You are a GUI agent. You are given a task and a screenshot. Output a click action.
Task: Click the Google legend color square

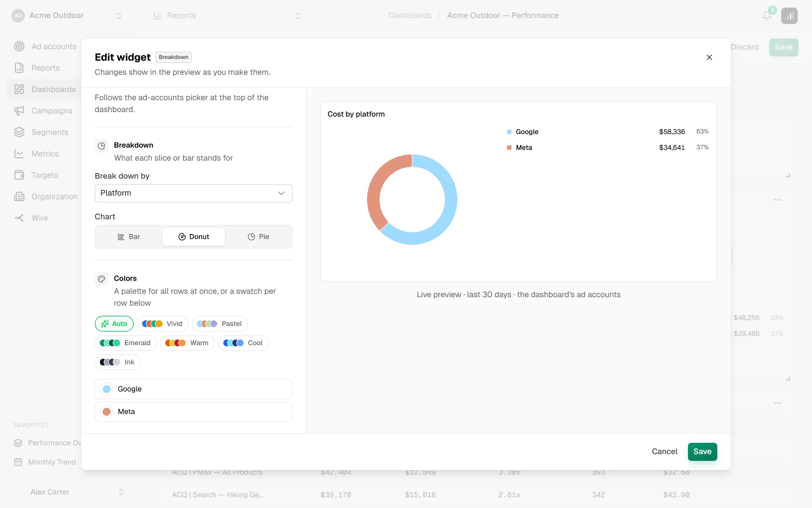pyautogui.click(x=509, y=132)
